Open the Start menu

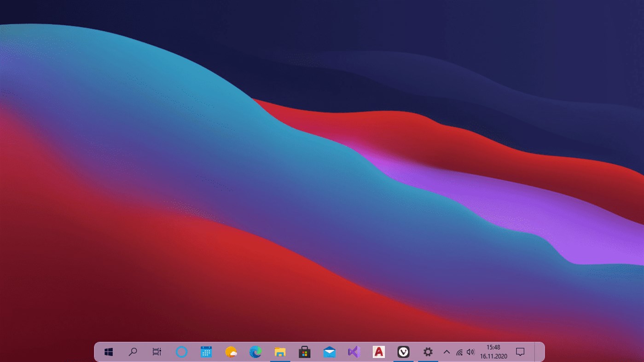109,351
